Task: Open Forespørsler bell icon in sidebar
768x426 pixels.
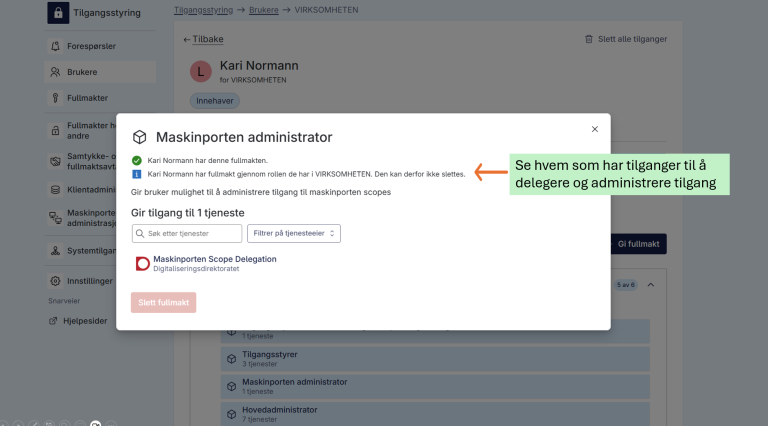Action: (55, 46)
